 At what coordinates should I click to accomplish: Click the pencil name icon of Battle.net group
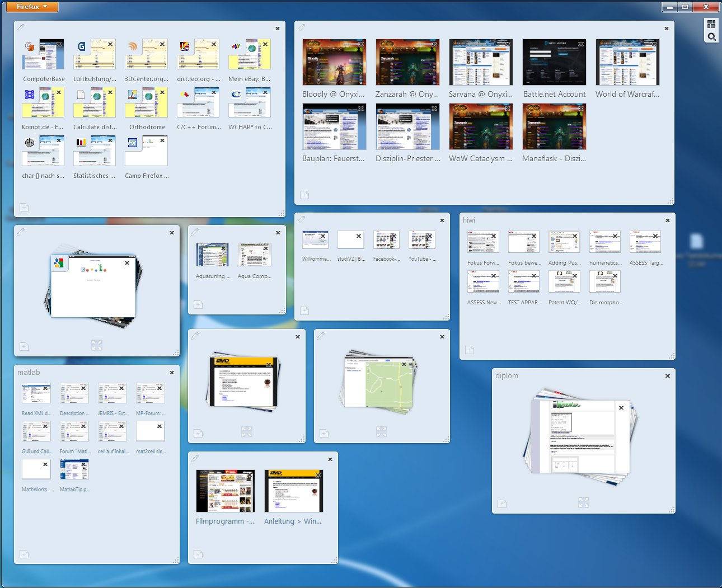[x=301, y=27]
